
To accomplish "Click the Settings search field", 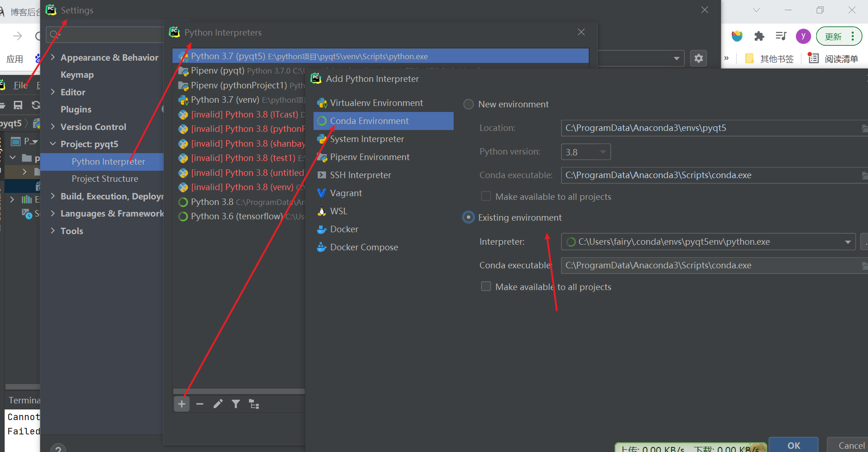I will (x=105, y=35).
